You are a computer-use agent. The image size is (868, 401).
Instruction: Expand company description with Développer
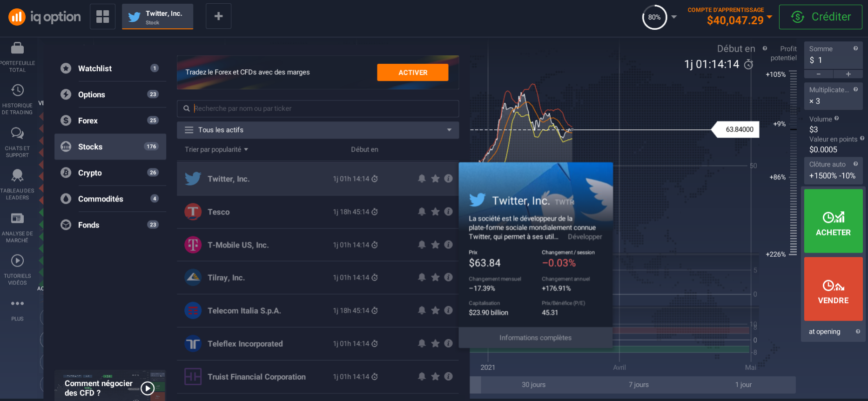(585, 237)
